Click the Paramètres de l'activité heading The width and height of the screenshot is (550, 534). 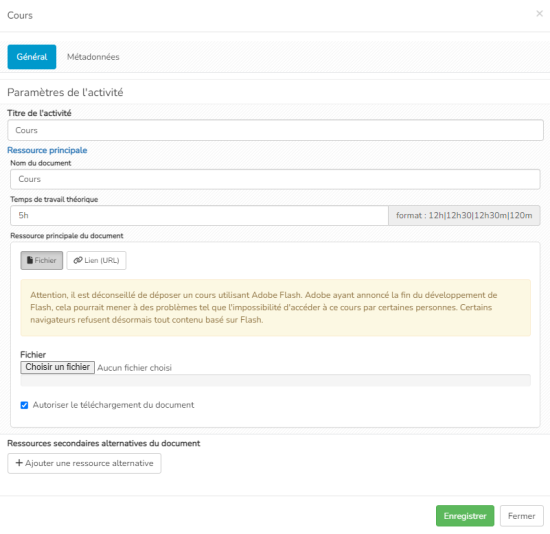coord(65,92)
